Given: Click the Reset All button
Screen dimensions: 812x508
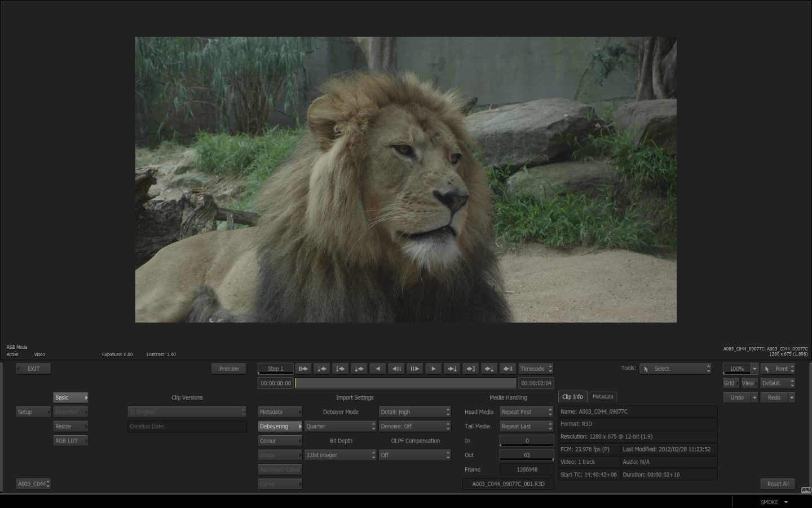Looking at the screenshot, I should point(778,484).
